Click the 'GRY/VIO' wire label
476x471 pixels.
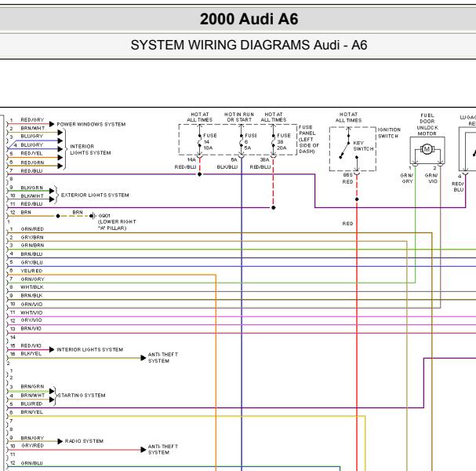click(31, 320)
